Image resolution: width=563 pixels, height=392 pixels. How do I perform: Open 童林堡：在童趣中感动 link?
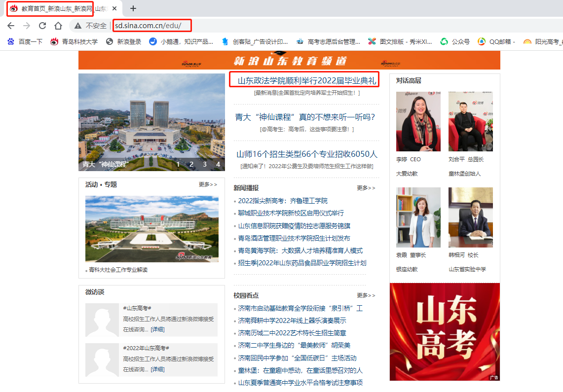(x=300, y=370)
